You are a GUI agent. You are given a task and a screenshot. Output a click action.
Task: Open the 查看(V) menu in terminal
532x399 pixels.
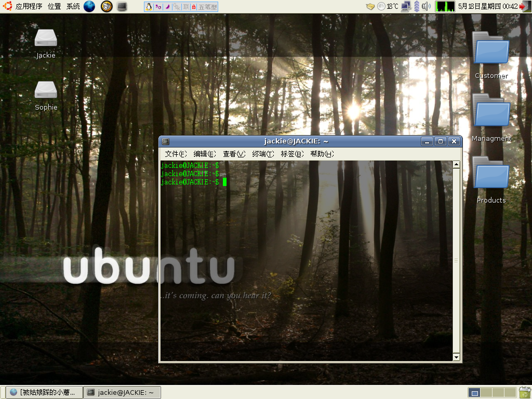[234, 154]
